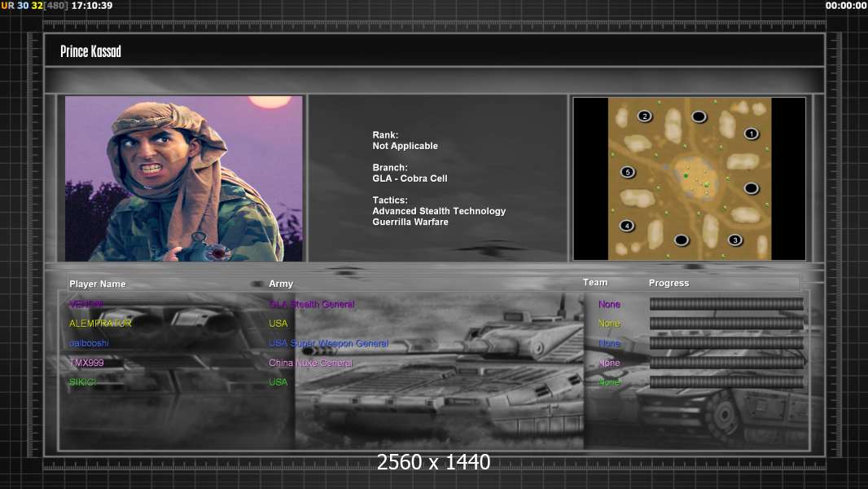
Task: Click the SIKICI progress bar
Action: pyautogui.click(x=726, y=382)
